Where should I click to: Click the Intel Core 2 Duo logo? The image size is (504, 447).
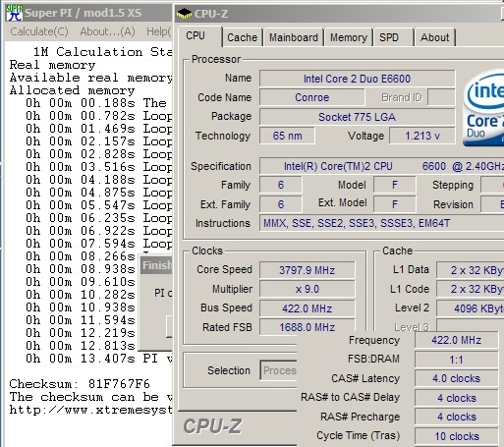(x=483, y=108)
